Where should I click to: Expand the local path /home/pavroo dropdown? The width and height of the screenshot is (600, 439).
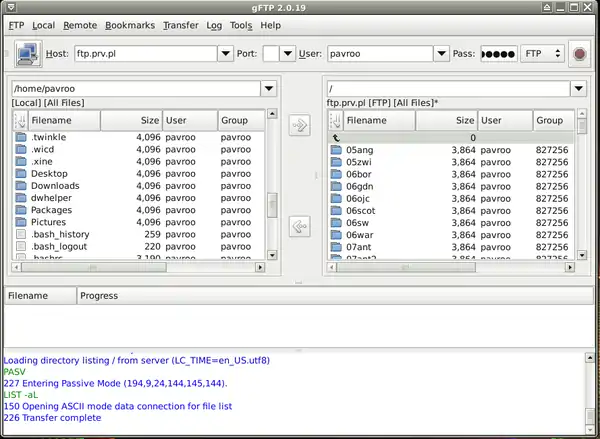[x=267, y=89]
